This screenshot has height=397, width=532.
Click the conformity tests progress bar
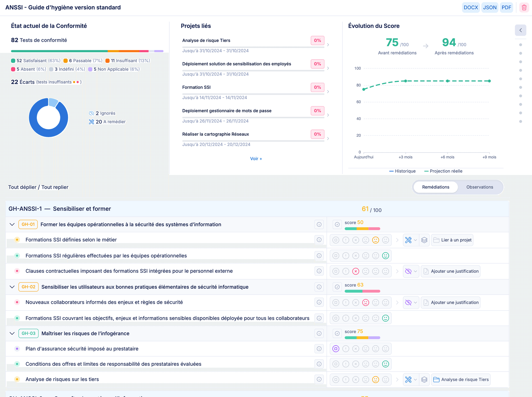pyautogui.click(x=87, y=51)
